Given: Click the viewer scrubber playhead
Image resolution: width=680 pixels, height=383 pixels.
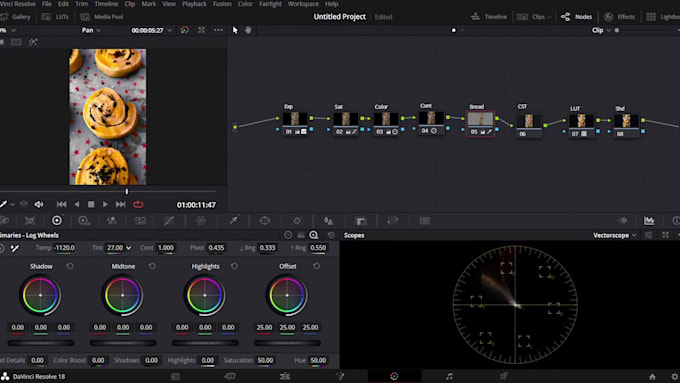Looking at the screenshot, I should coord(127,191).
